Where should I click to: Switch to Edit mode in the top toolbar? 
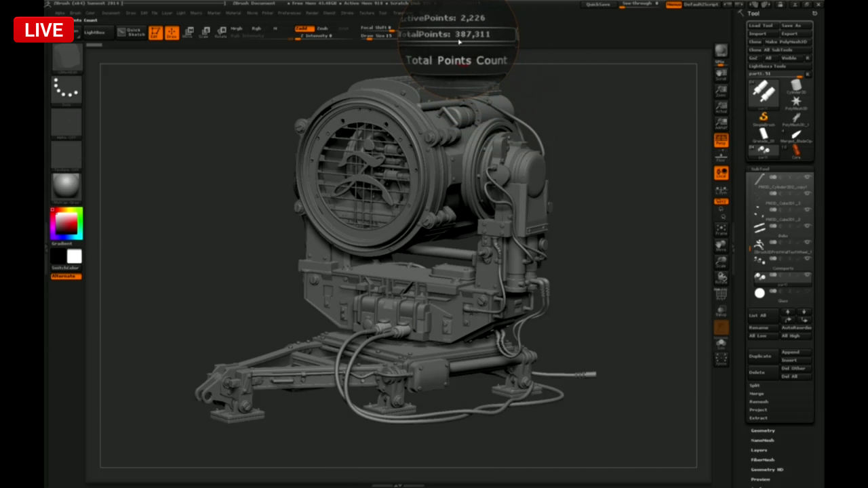[x=155, y=33]
